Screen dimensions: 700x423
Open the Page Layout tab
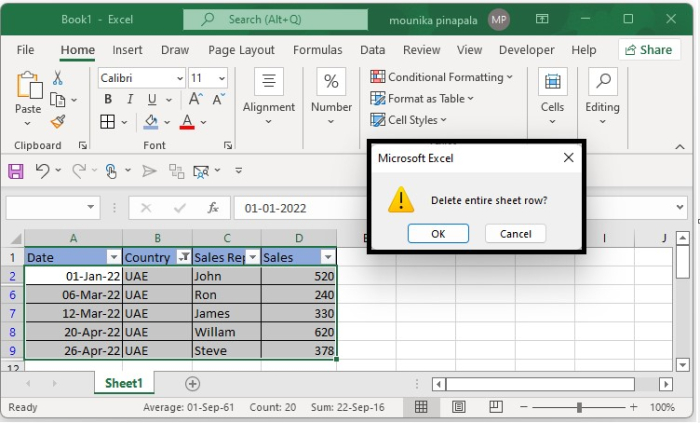pos(241,50)
